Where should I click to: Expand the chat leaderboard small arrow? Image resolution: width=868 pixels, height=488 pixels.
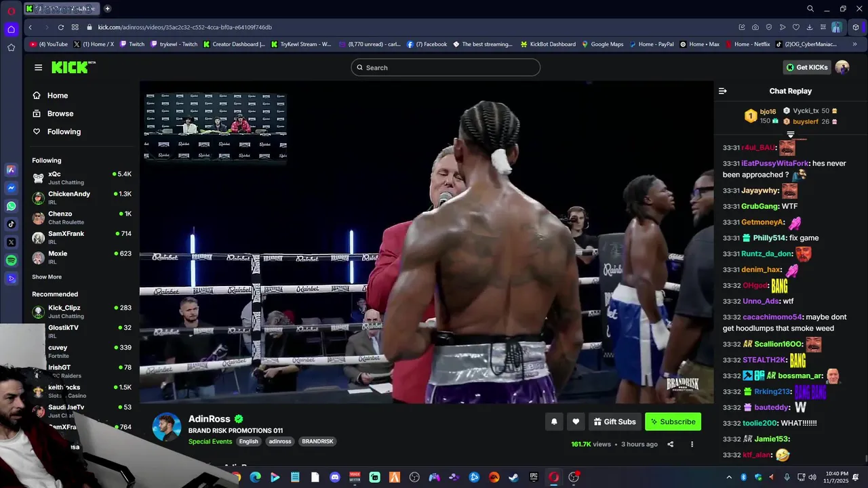790,135
